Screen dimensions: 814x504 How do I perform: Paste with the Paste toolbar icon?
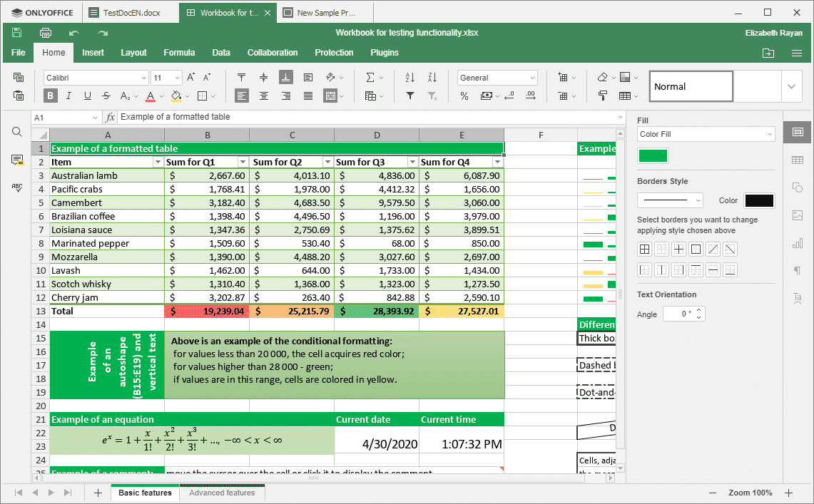tap(18, 96)
